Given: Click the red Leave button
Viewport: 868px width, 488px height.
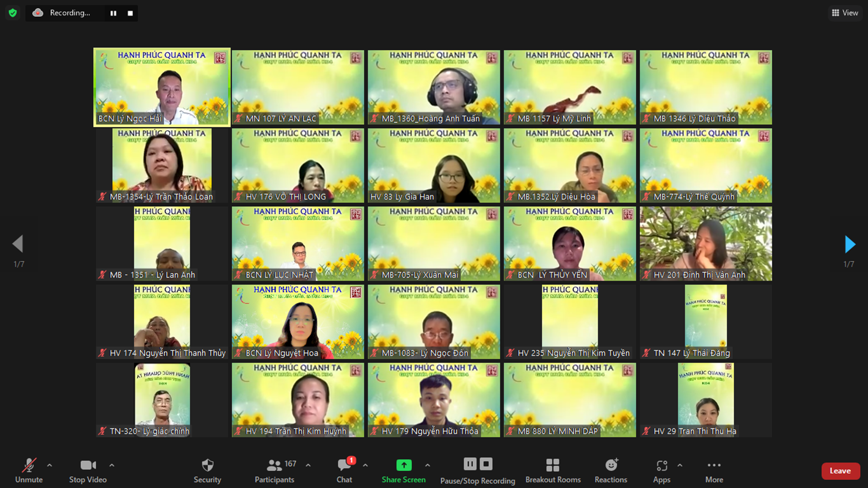Looking at the screenshot, I should click(840, 471).
